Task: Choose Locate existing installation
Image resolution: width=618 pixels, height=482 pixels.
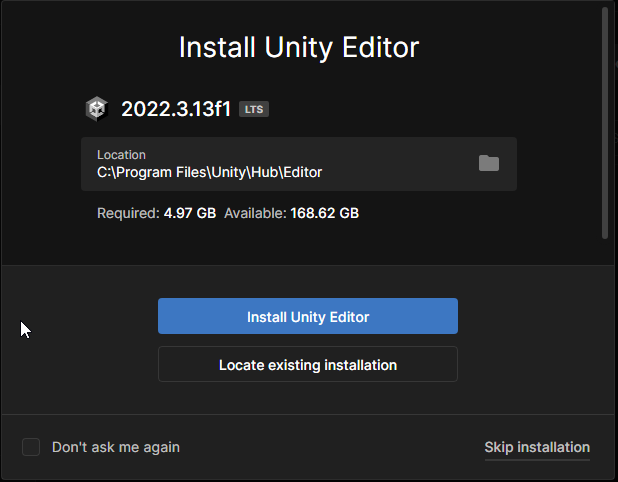Action: 308,364
